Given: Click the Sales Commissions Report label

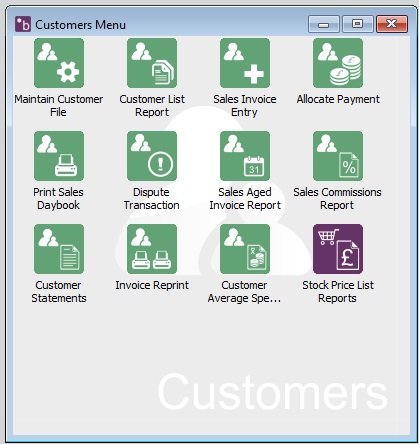Looking at the screenshot, I should pos(337,199).
